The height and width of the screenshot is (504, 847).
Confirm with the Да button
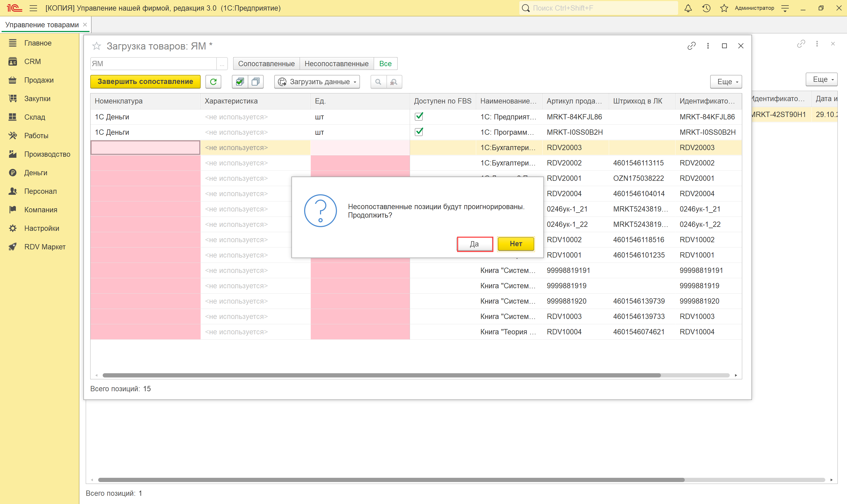tap(474, 244)
